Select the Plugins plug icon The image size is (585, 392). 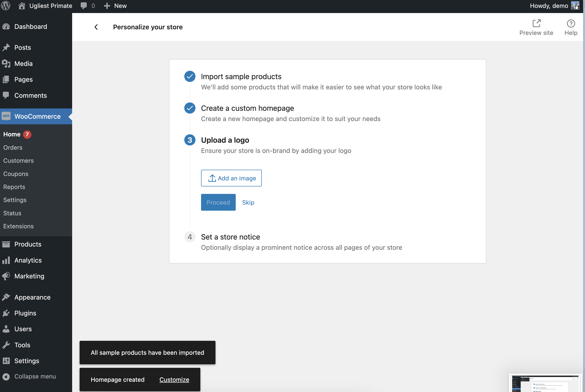pos(6,313)
